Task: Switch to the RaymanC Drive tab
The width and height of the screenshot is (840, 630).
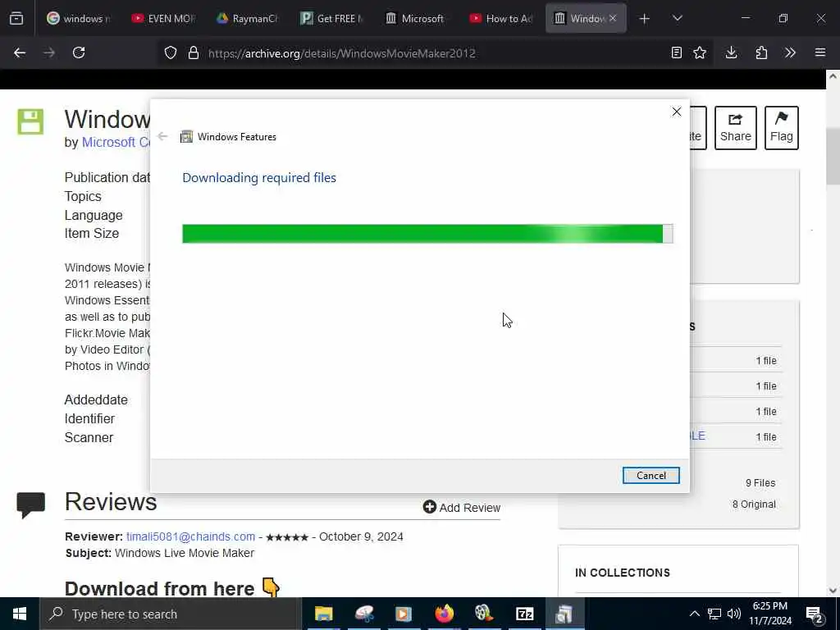Action: pyautogui.click(x=249, y=18)
